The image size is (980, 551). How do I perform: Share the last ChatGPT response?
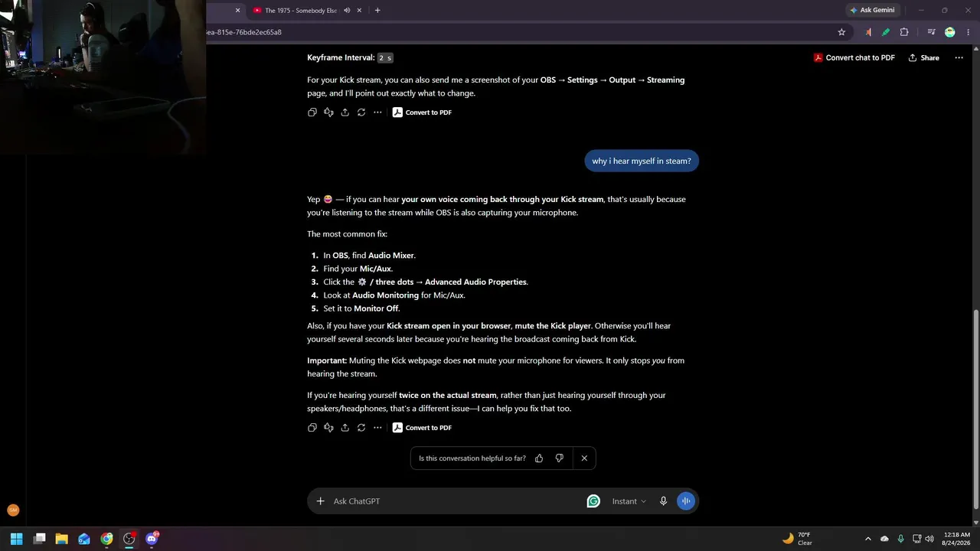(345, 428)
